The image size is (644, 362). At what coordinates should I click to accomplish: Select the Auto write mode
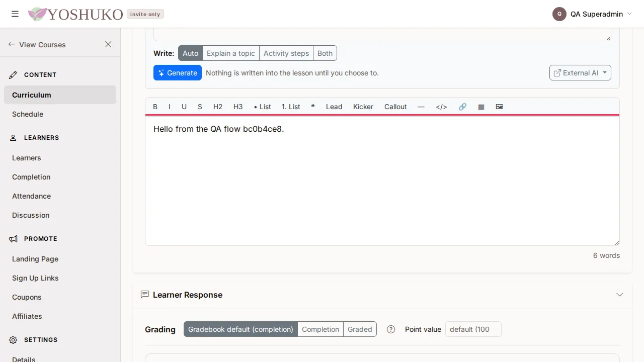pos(190,53)
